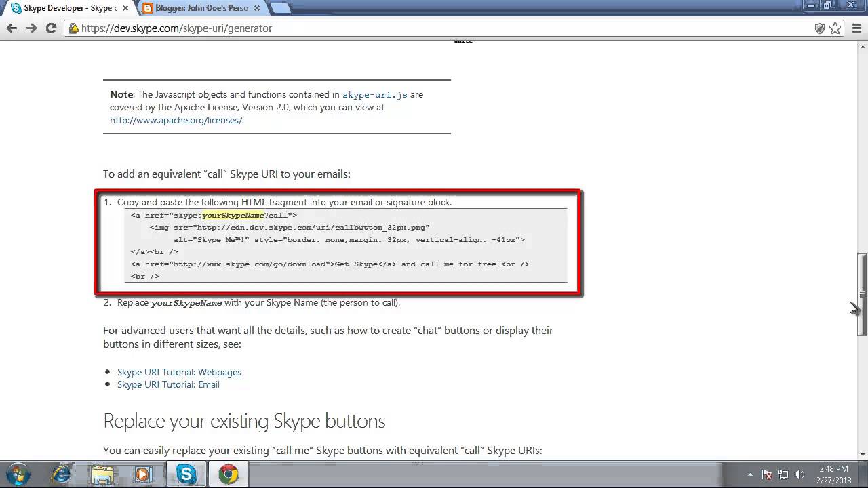This screenshot has height=488, width=868.
Task: Launch Internet Explorer from the taskbar
Action: coord(61,474)
